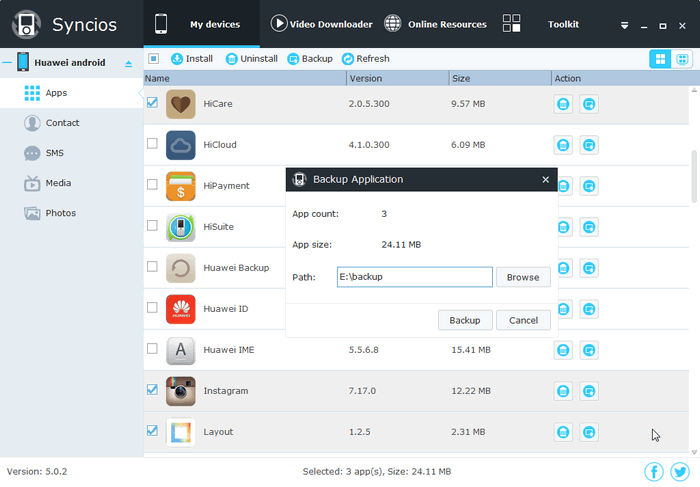Check the Huawei Backup checkbox

click(152, 266)
